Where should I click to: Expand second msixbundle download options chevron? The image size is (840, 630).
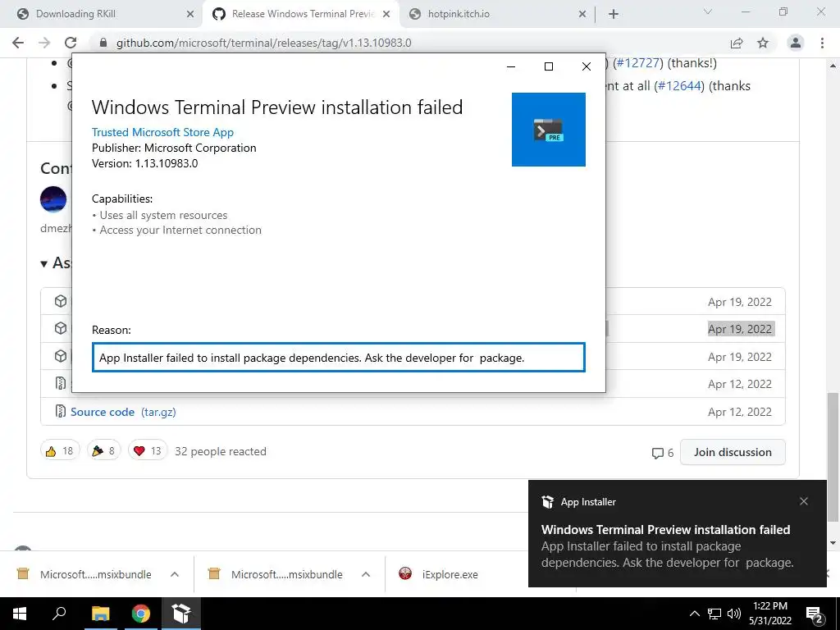click(x=366, y=574)
